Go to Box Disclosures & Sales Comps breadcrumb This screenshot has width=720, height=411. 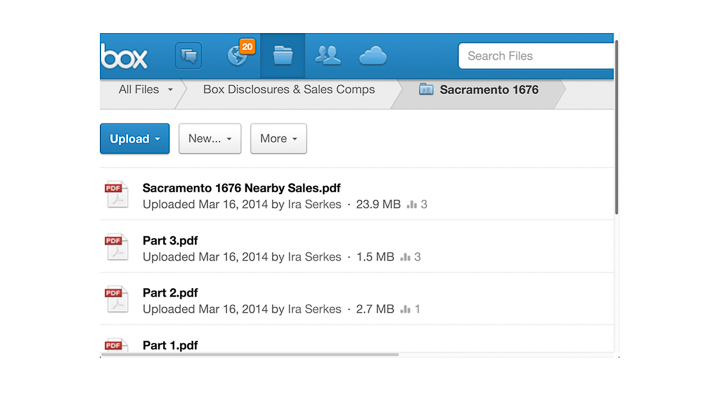click(x=289, y=90)
